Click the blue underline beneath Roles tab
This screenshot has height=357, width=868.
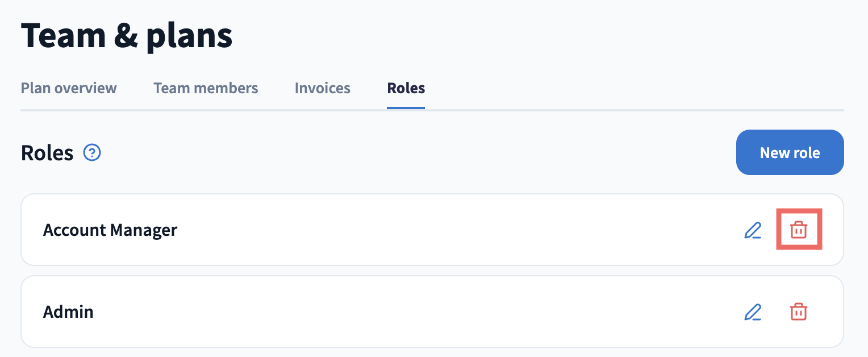point(406,108)
